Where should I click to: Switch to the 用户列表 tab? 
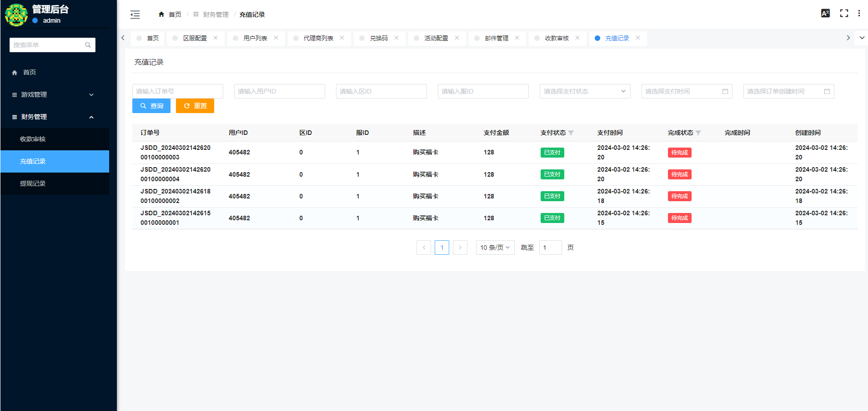click(x=256, y=38)
